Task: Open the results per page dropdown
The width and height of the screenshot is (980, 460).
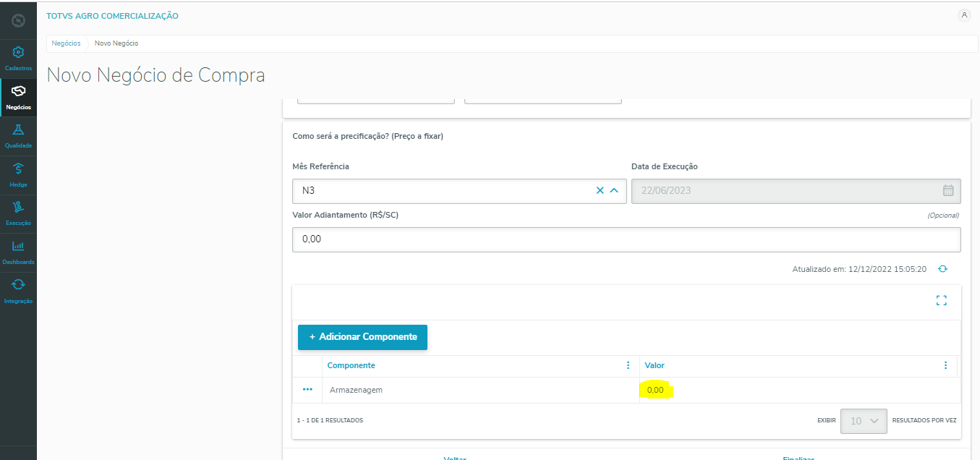Action: [864, 421]
